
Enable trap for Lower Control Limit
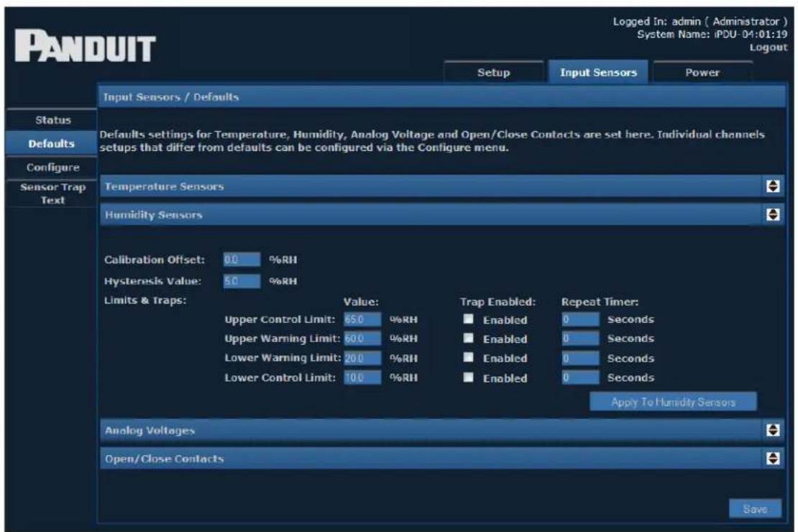pyautogui.click(x=468, y=377)
